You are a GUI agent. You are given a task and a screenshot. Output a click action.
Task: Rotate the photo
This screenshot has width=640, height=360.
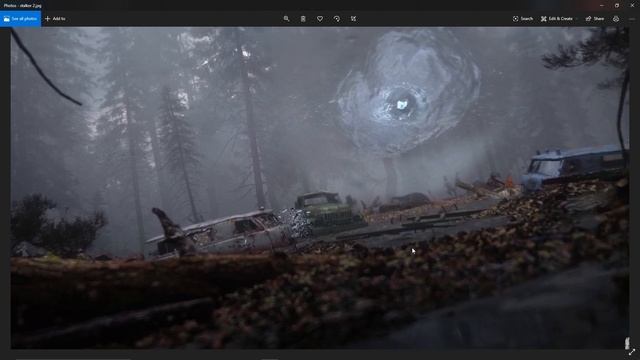337,19
